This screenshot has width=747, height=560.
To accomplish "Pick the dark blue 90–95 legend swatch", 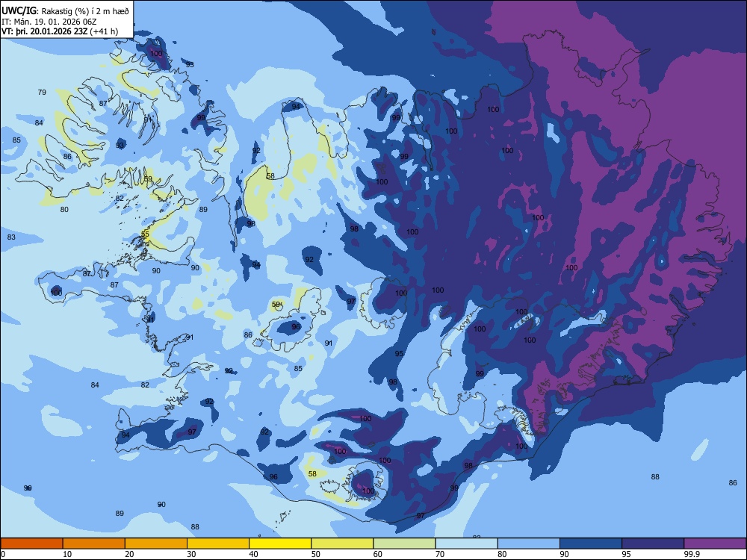I will pos(591,544).
